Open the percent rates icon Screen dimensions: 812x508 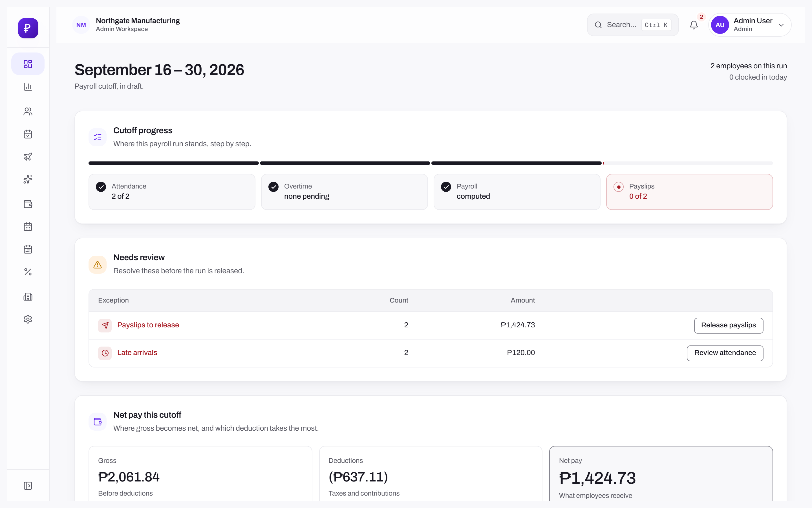[x=28, y=272]
